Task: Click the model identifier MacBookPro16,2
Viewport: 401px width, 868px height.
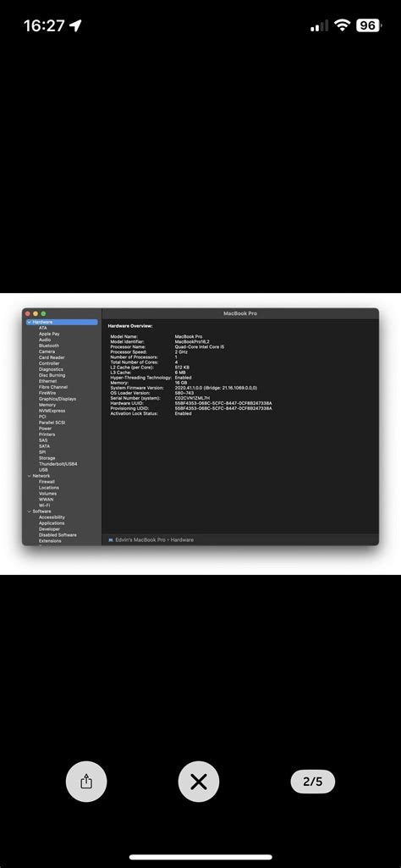Action: point(191,341)
